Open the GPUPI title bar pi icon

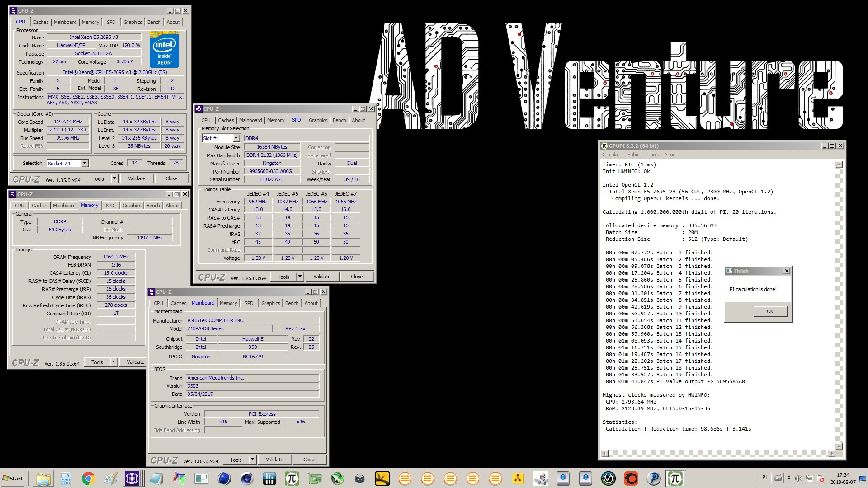tap(604, 146)
